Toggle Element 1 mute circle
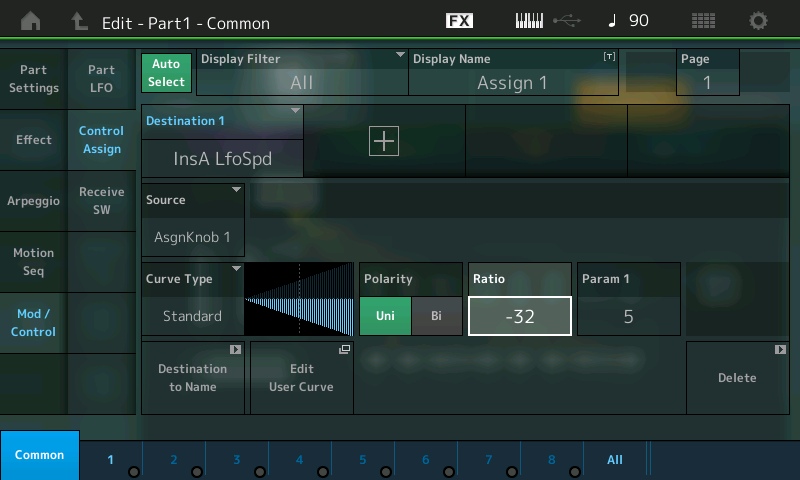This screenshot has height=480, width=800. [134, 472]
